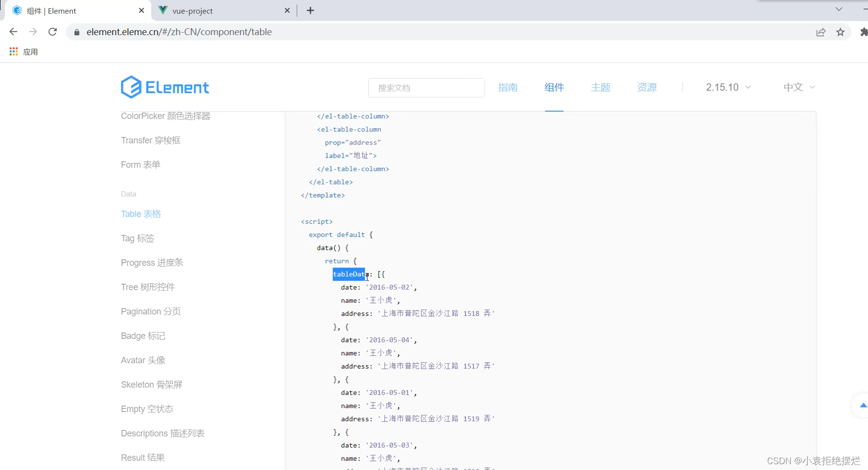This screenshot has width=868, height=470.
Task: Close the 组件 | Element tab
Action: [141, 10]
